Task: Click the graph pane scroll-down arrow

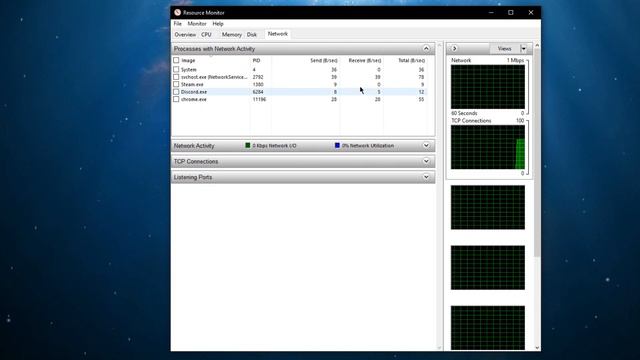Action: coord(537,348)
